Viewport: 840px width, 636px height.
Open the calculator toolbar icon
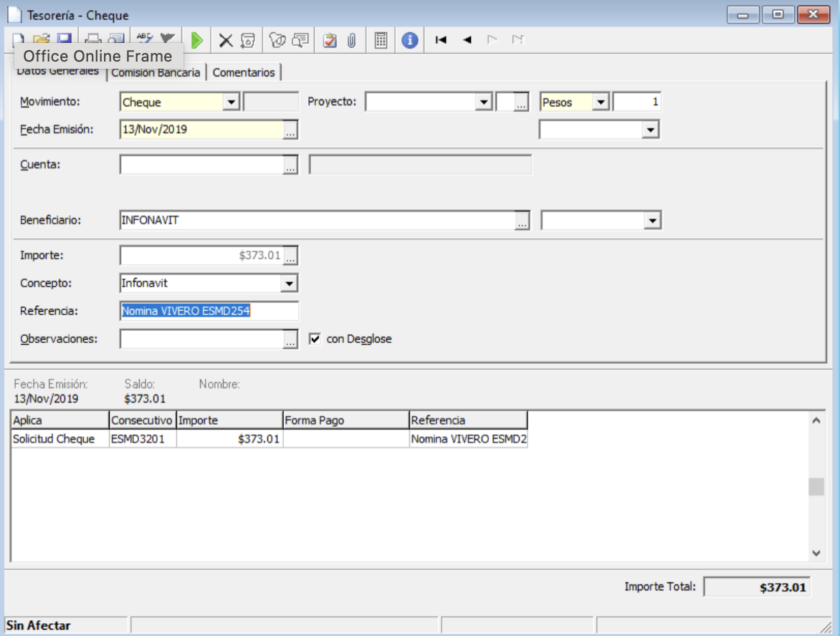coord(381,41)
